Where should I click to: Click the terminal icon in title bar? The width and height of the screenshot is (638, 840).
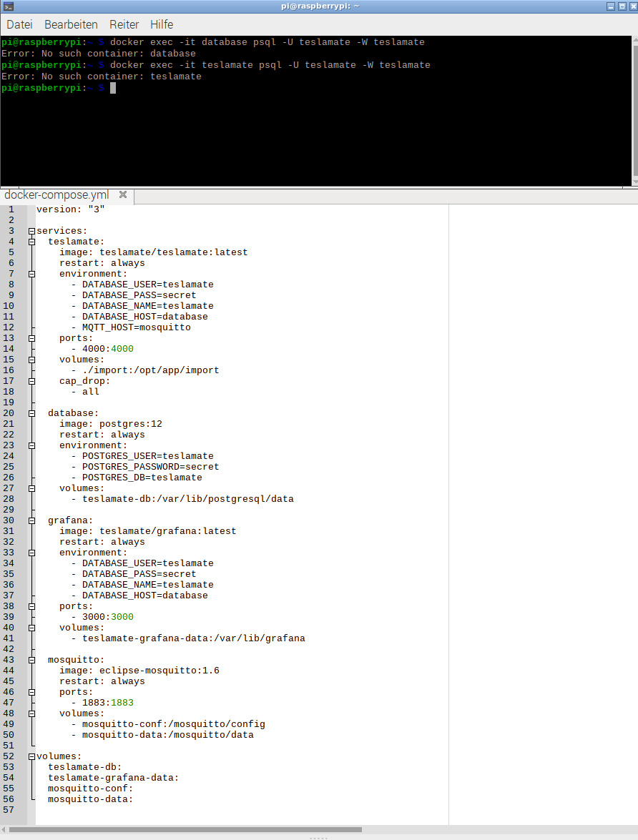tap(8, 6)
